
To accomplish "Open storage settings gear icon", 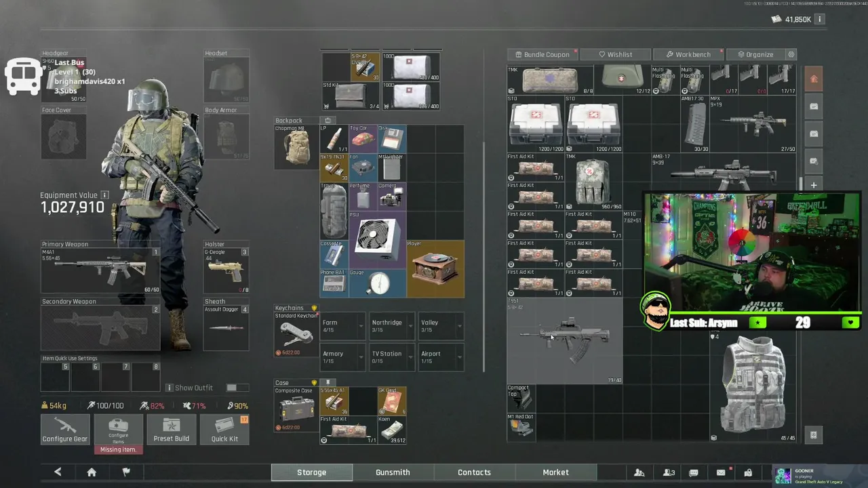I will tap(791, 54).
